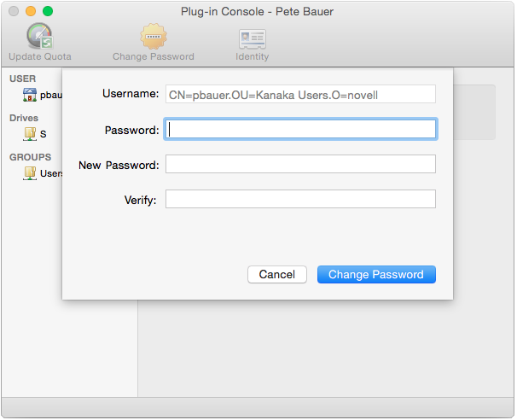Click the Verify password field
This screenshot has height=420, width=517.
tap(300, 200)
